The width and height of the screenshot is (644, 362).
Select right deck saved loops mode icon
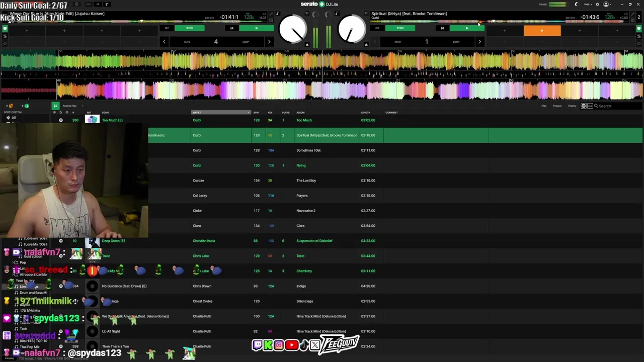click(x=639, y=36)
